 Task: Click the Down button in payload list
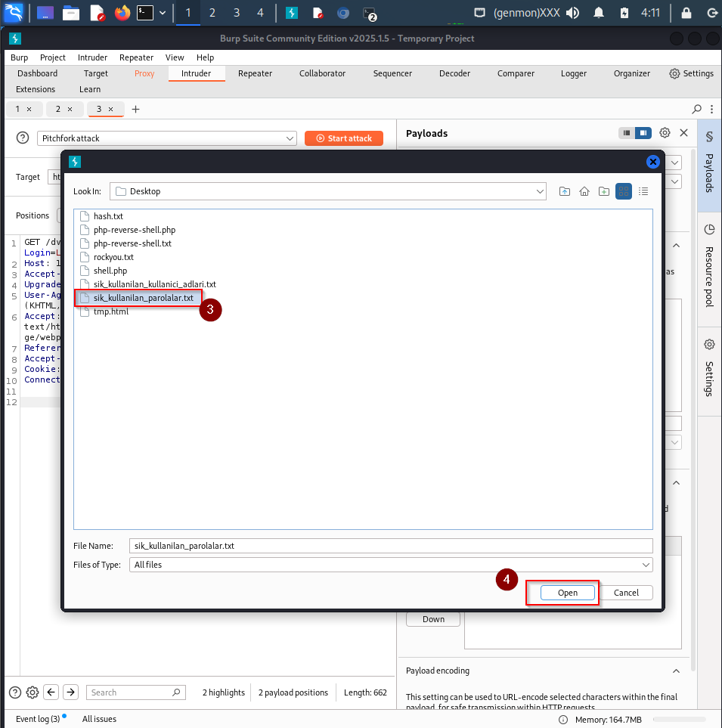click(x=433, y=619)
